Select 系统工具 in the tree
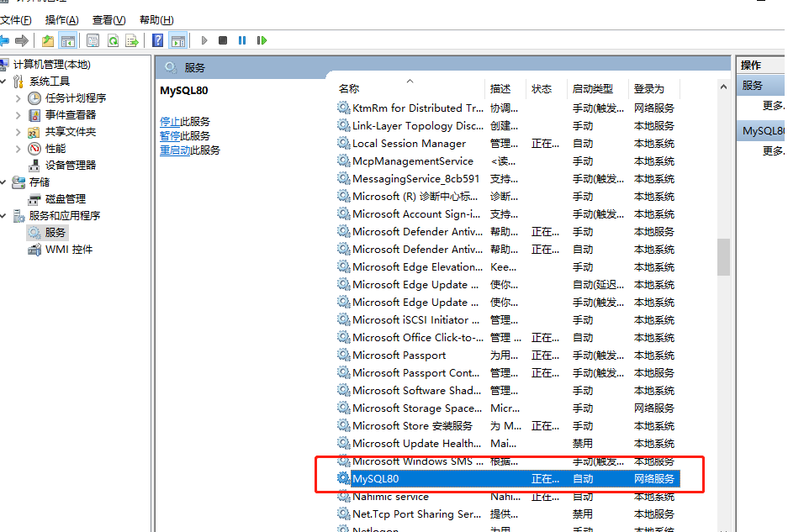This screenshot has height=532, width=788. point(50,82)
